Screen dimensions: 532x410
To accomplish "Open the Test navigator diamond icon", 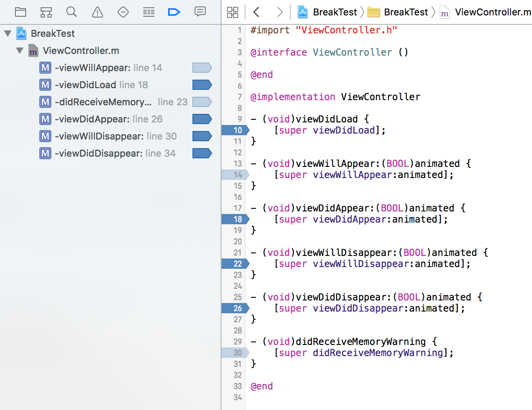I will (123, 12).
